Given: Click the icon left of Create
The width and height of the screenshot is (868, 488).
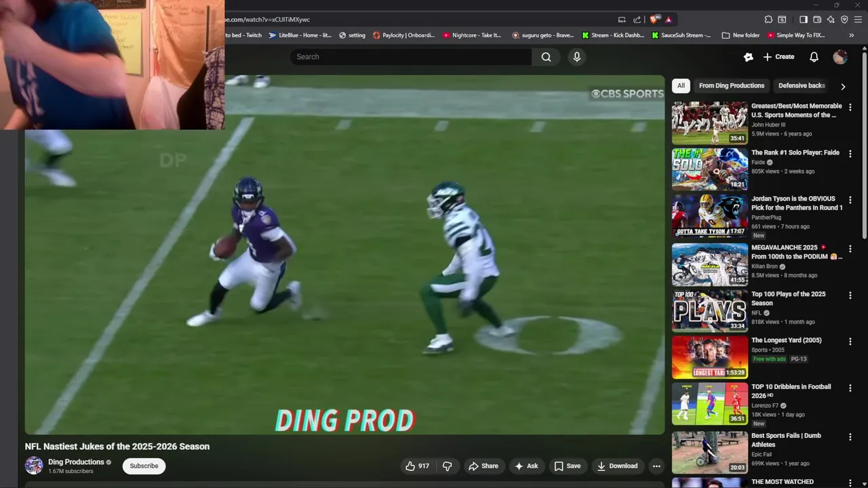Looking at the screenshot, I should pos(749,57).
